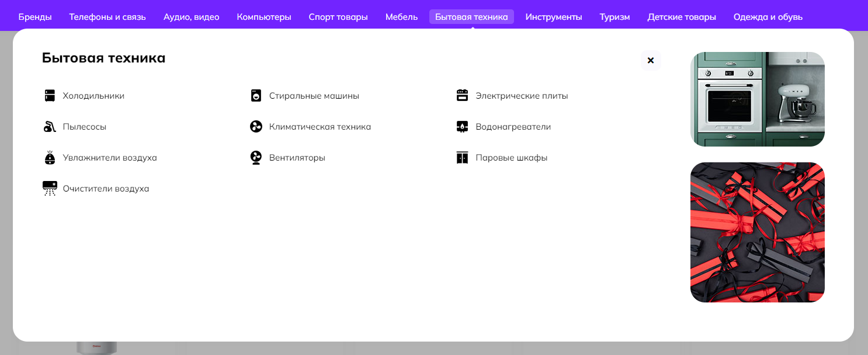Viewport: 868px width, 355px height.
Task: Go to the Климатическая техника category
Action: (320, 127)
